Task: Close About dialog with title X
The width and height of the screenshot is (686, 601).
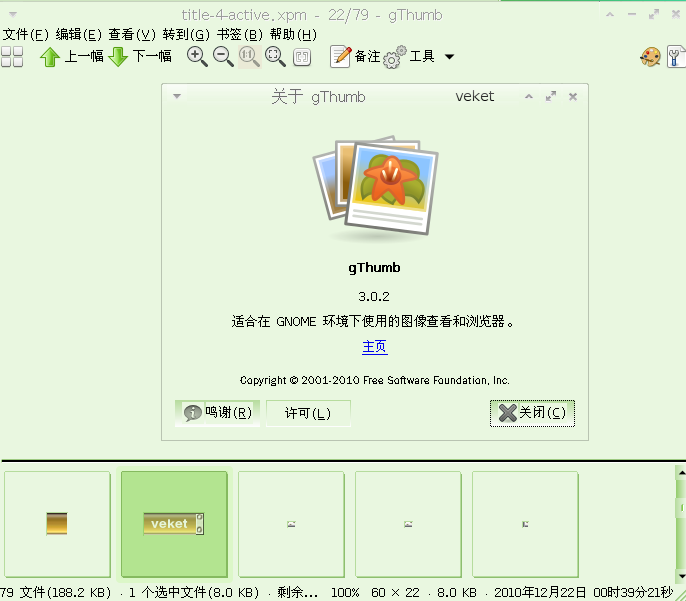Action: [x=573, y=97]
